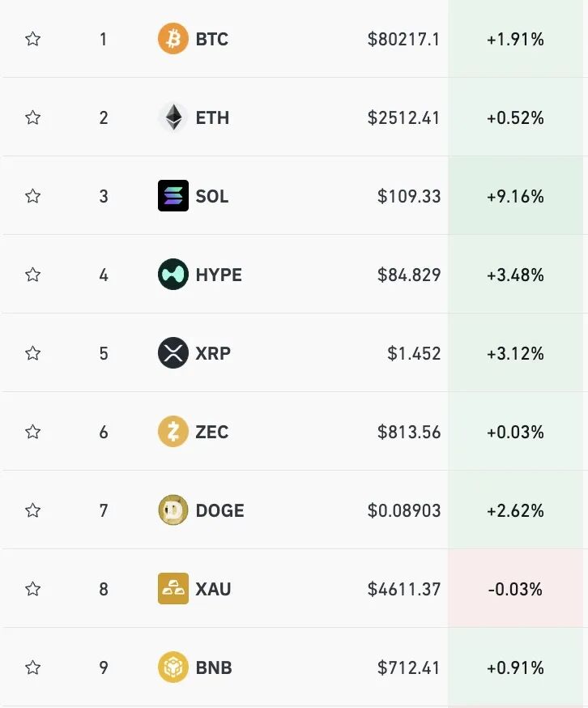This screenshot has height=708, width=588.
Task: Click the Ethereum ETH diamond icon
Action: click(173, 117)
